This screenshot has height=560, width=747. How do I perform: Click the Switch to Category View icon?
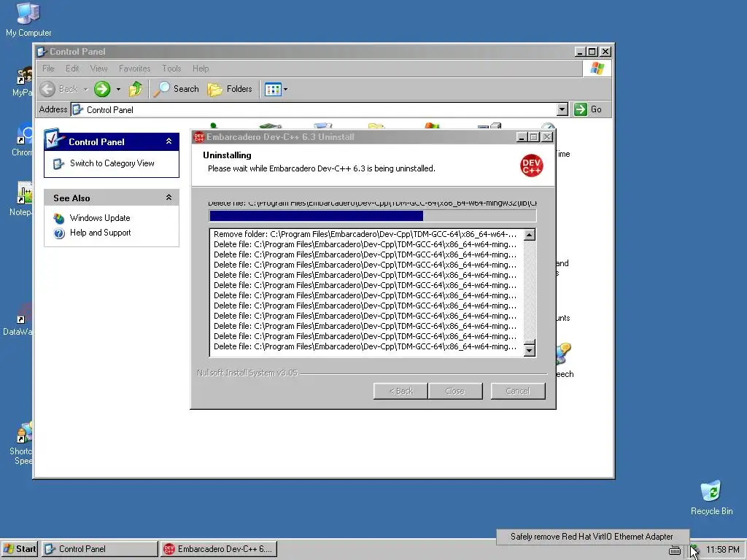[58, 164]
